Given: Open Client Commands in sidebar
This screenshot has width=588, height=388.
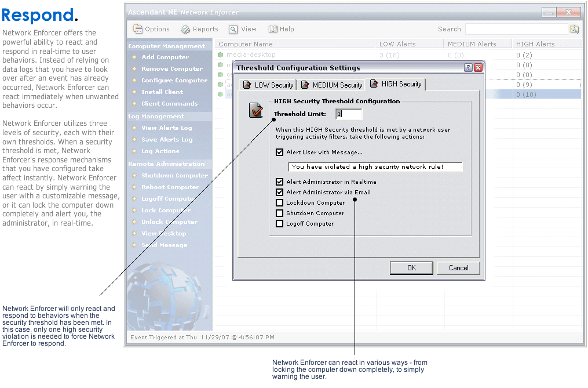Looking at the screenshot, I should [x=169, y=104].
